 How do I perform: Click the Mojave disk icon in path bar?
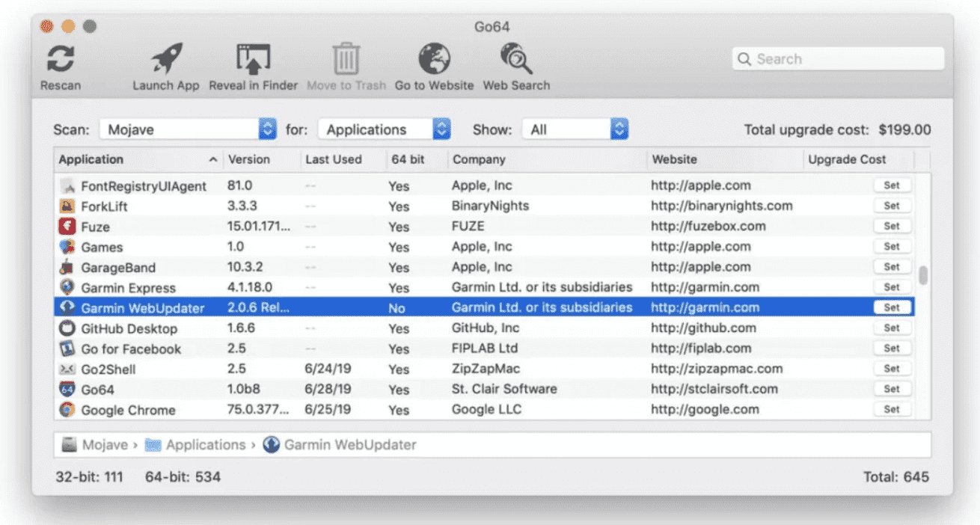click(70, 444)
